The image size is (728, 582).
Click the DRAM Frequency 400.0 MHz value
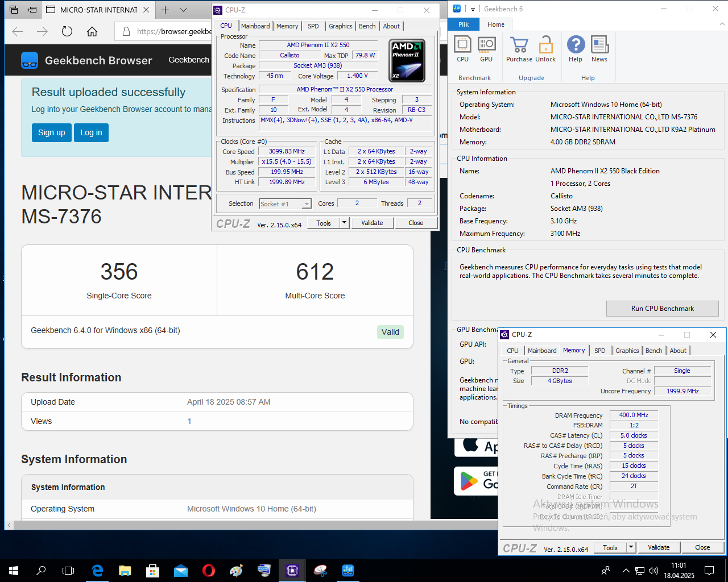click(634, 415)
